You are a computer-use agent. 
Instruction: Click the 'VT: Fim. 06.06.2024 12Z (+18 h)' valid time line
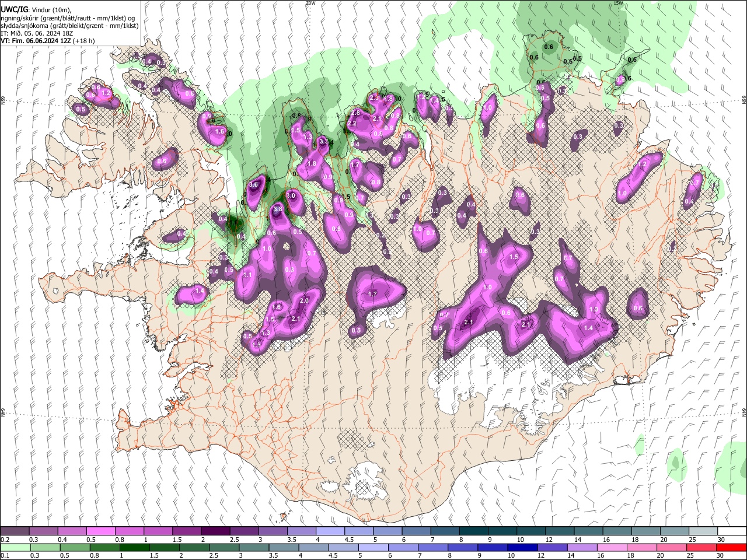tap(48, 41)
